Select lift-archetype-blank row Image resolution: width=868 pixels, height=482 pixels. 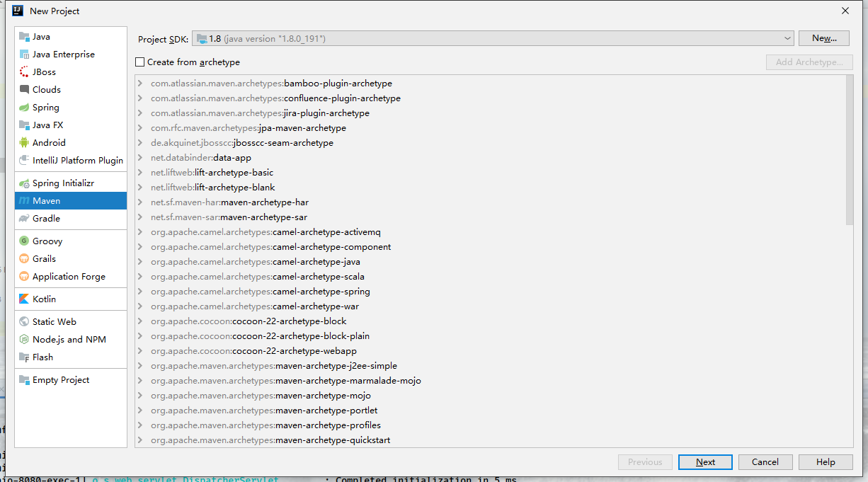490,188
